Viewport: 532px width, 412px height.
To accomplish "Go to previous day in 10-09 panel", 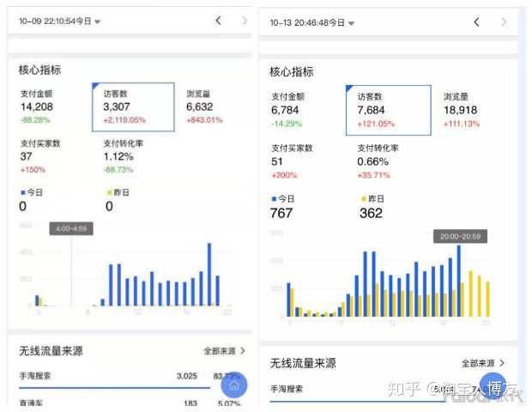I will tap(218, 20).
